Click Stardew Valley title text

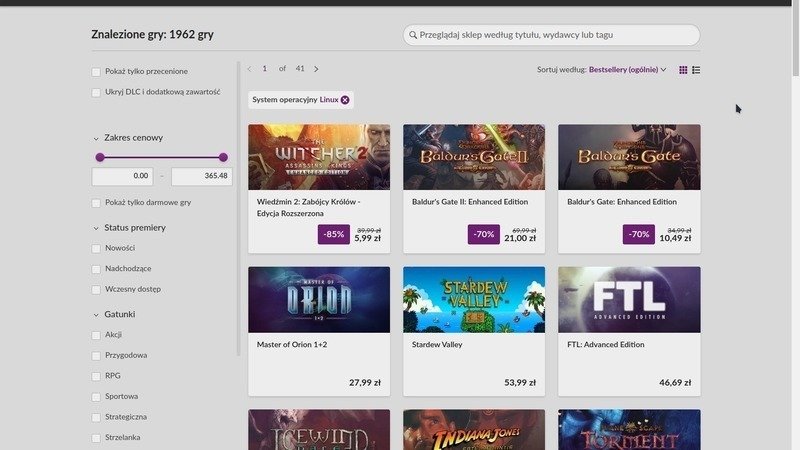coord(437,345)
